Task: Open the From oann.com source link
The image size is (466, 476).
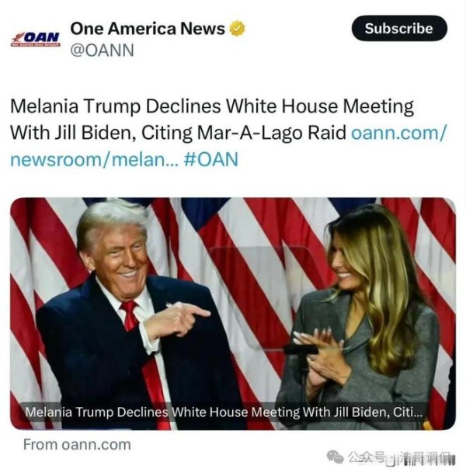Action: coord(77,445)
